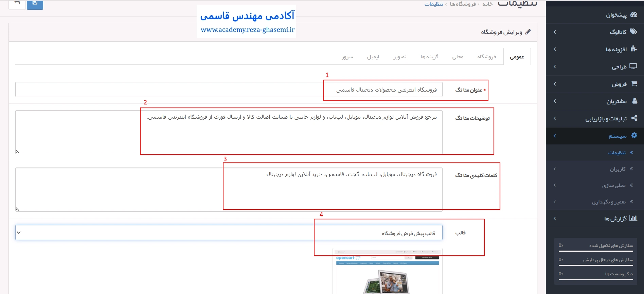This screenshot has width=644, height=294.
Task: Click resize handle of توضیحات متا تگ textarea
Action: [17, 152]
